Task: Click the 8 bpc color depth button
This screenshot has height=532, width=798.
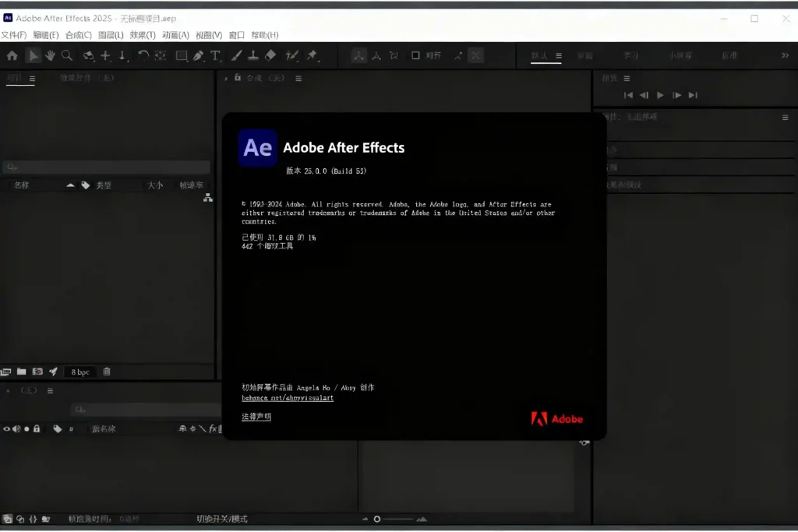Action: (x=79, y=372)
